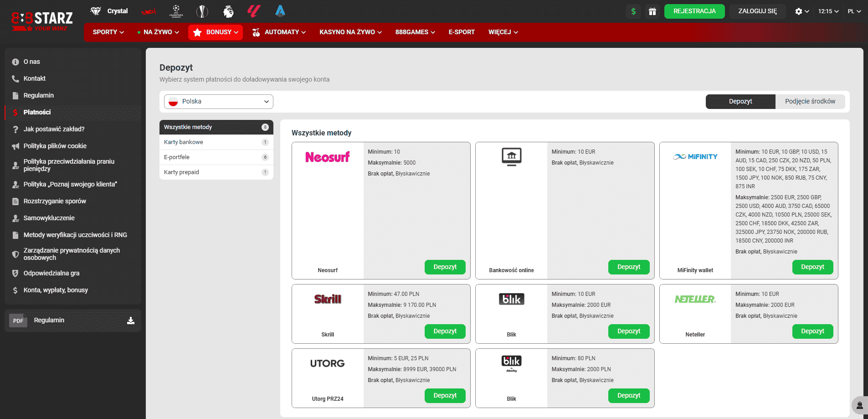Open Metody weryfikacji uczciwości i RNG
The height and width of the screenshot is (419, 868).
(75, 235)
